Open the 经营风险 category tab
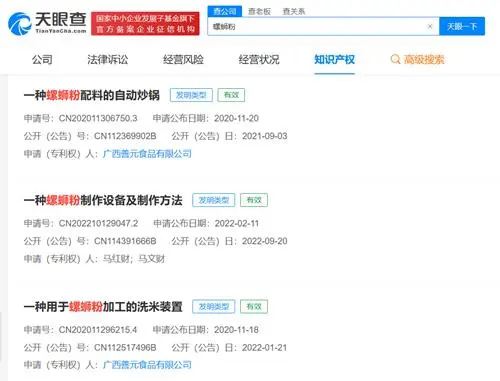Image resolution: width=500 pixels, height=381 pixels. tap(183, 60)
